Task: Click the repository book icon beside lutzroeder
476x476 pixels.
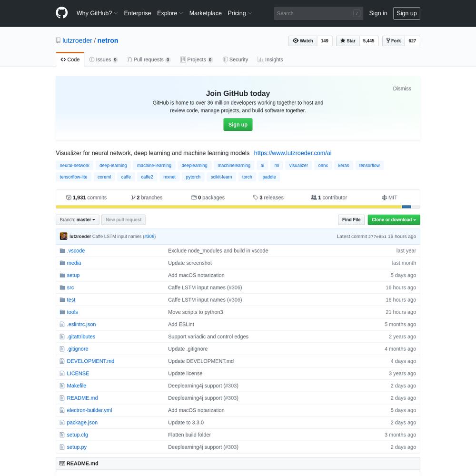Action: click(x=58, y=40)
